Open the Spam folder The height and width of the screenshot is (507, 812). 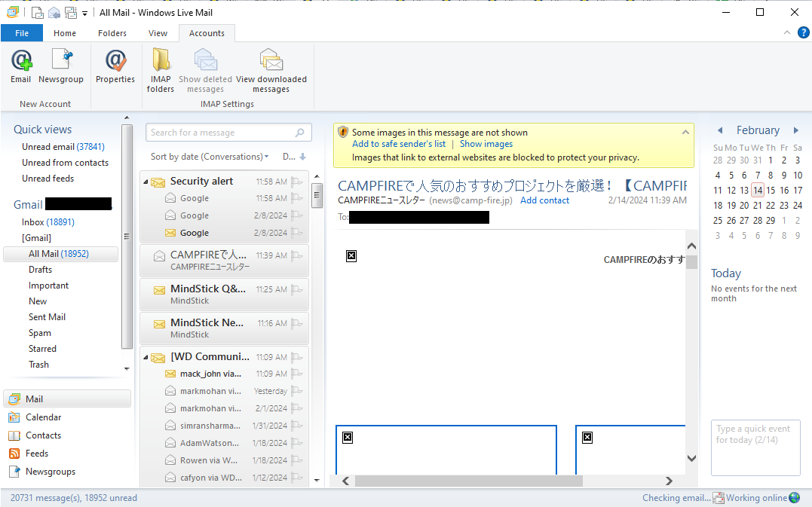(x=40, y=333)
